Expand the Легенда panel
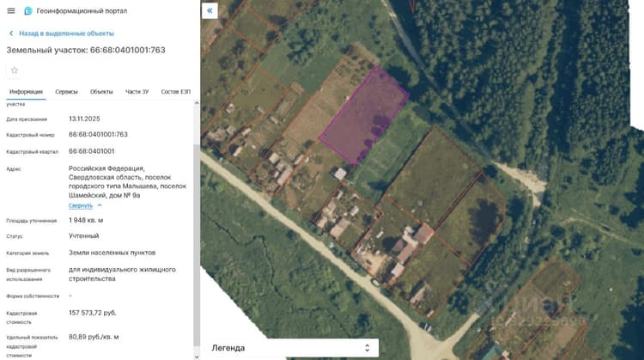 coord(292,348)
